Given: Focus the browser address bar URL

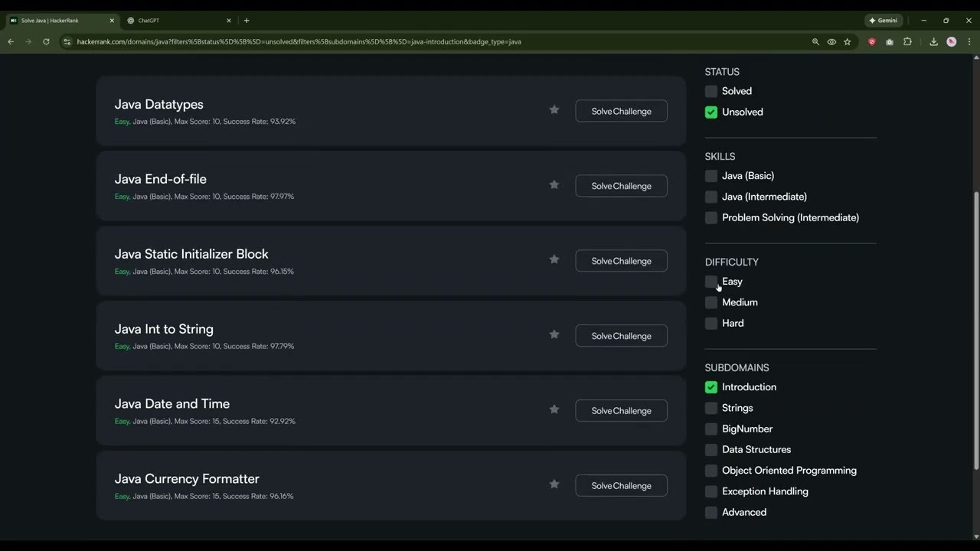Looking at the screenshot, I should 299,41.
